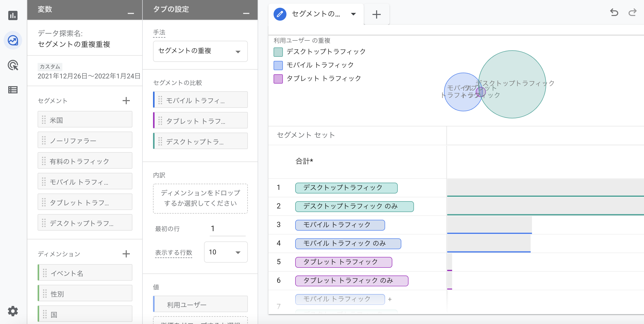The height and width of the screenshot is (324, 644).
Task: Select the Explore icon in sidebar
Action: click(13, 40)
